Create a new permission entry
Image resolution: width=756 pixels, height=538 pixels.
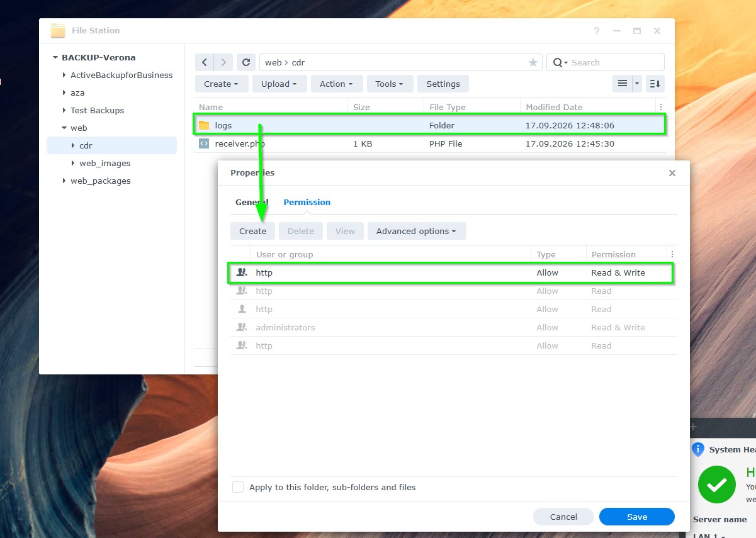point(252,231)
